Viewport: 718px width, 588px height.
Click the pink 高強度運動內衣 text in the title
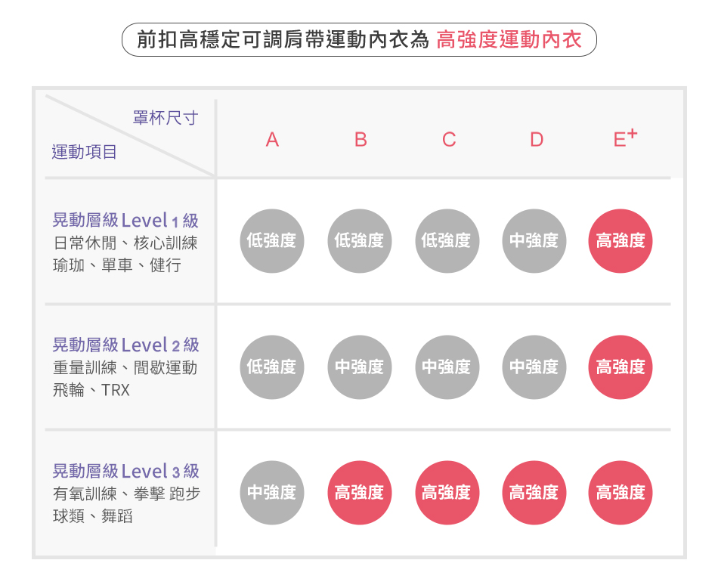(509, 40)
